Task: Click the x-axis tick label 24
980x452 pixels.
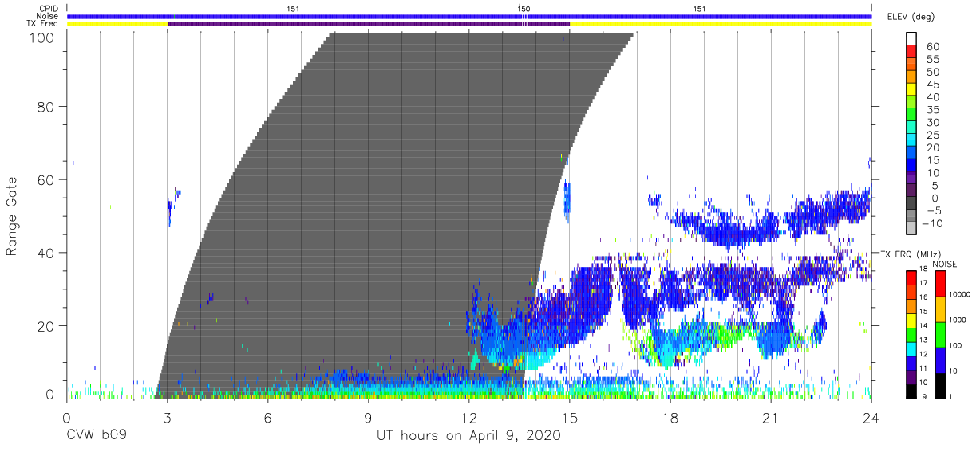Action: pyautogui.click(x=871, y=418)
